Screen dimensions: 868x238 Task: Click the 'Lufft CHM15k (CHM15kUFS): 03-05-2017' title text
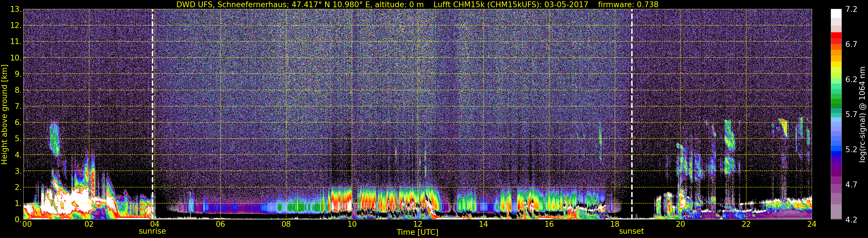coord(511,4)
